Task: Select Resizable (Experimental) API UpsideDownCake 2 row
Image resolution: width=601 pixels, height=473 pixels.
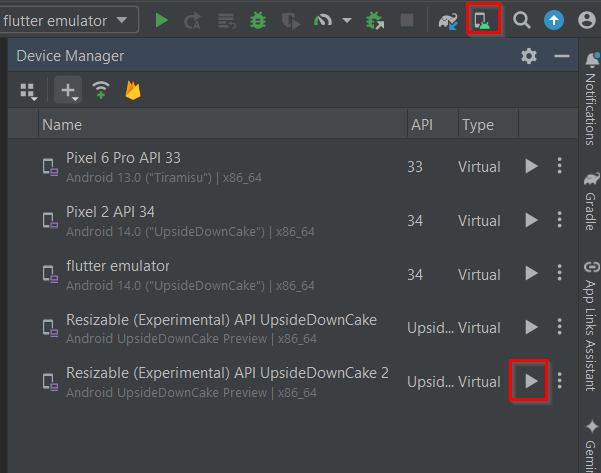Action: tap(292, 382)
